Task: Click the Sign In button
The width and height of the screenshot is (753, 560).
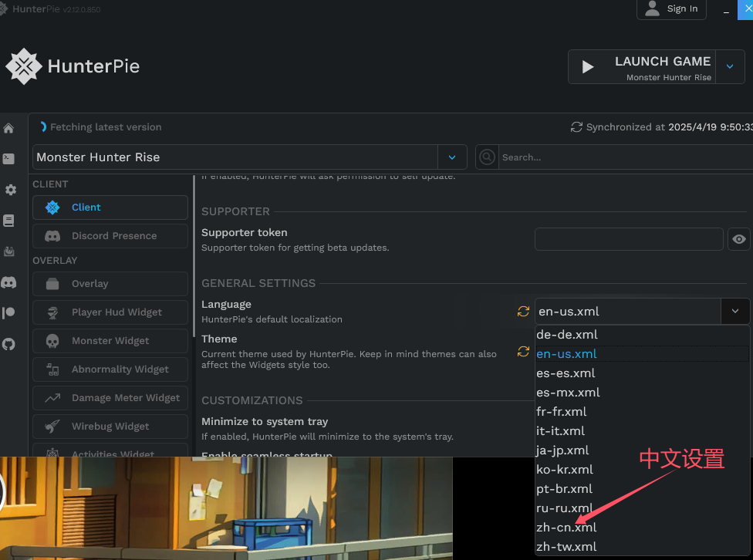Action: point(671,8)
